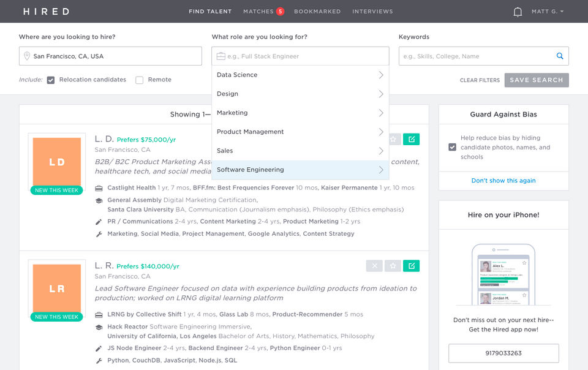Screen dimensions: 588x370
Task: Click the graduation cap icon for L. D.
Action: pyautogui.click(x=99, y=200)
